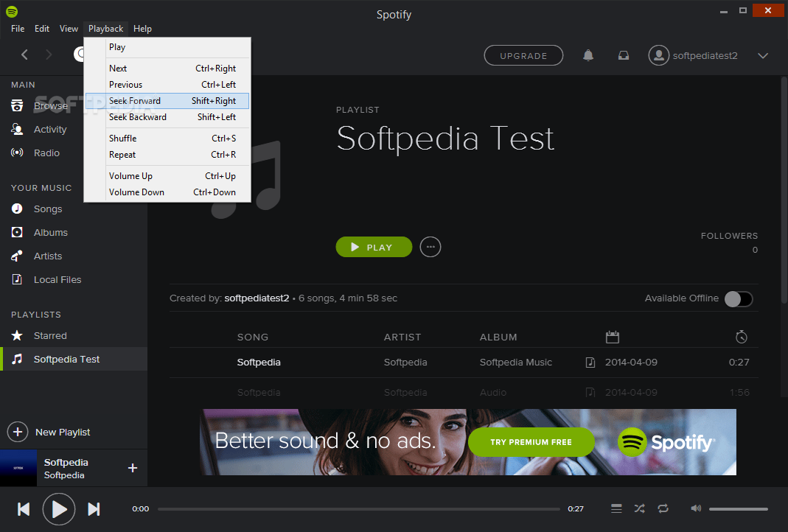Click the Softpedia Music album cell

(515, 363)
